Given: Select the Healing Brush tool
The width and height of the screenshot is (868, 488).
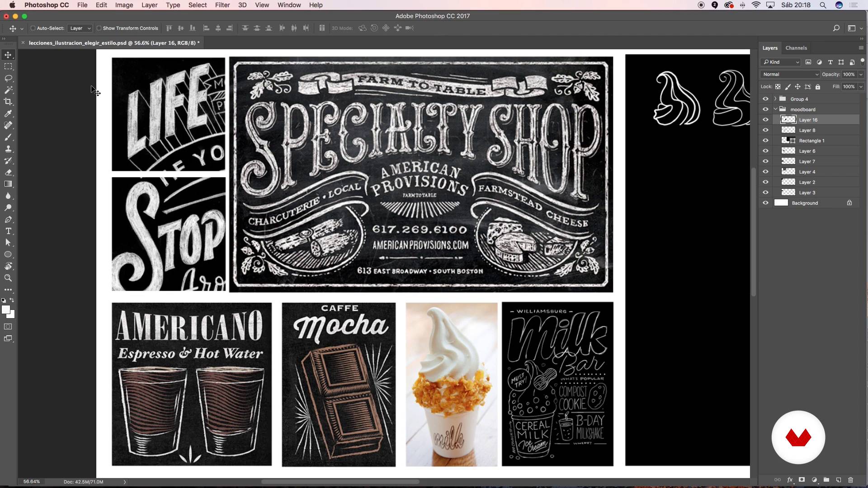Looking at the screenshot, I should 8,125.
